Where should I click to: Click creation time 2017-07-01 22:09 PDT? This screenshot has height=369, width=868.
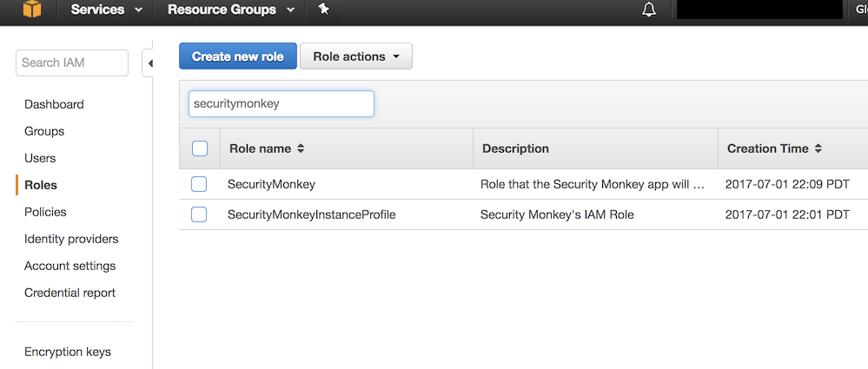pyautogui.click(x=787, y=185)
